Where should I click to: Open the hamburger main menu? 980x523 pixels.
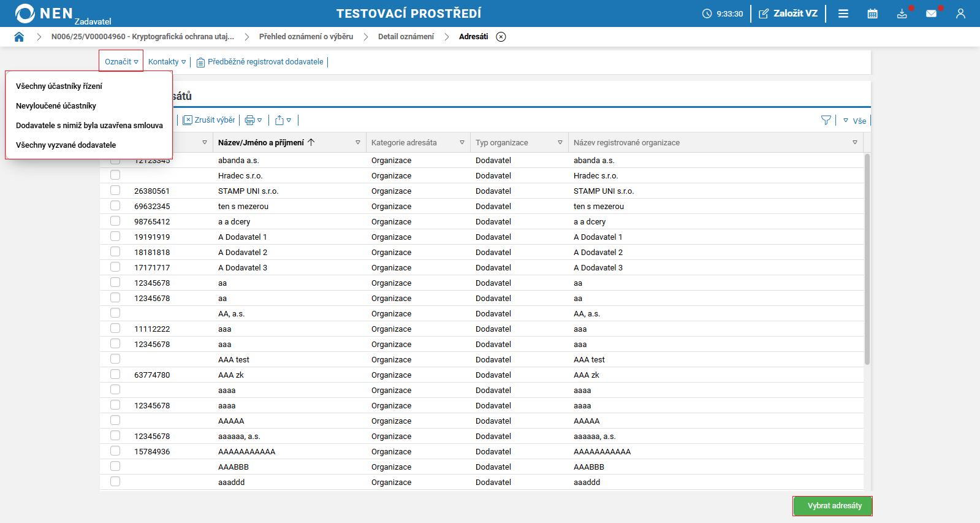(843, 13)
